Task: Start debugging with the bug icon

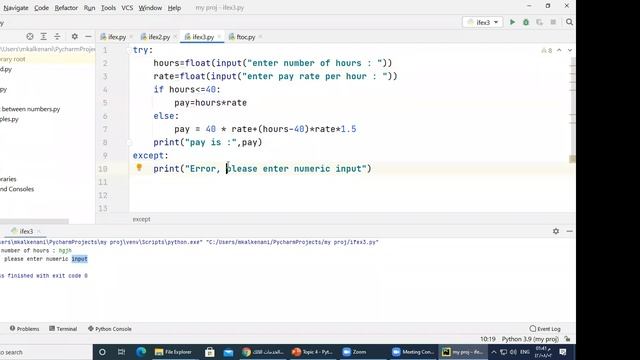Action: pos(526,22)
